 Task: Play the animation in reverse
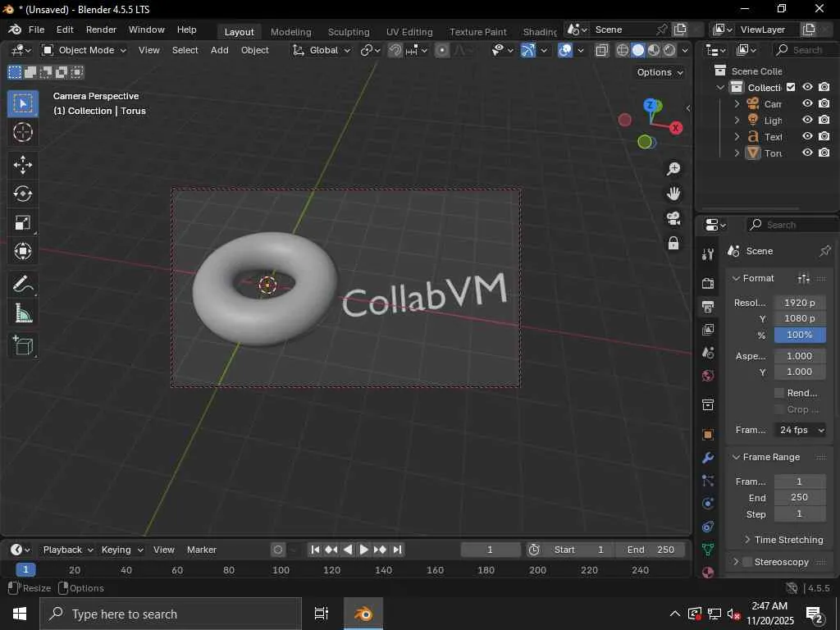[348, 550]
